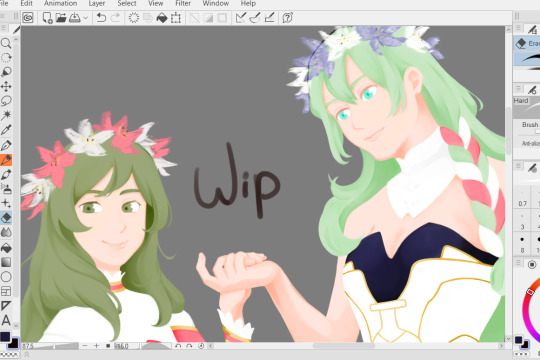Click the Undo arrow icon
Viewport: 540px width, 360px height.
tap(101, 18)
